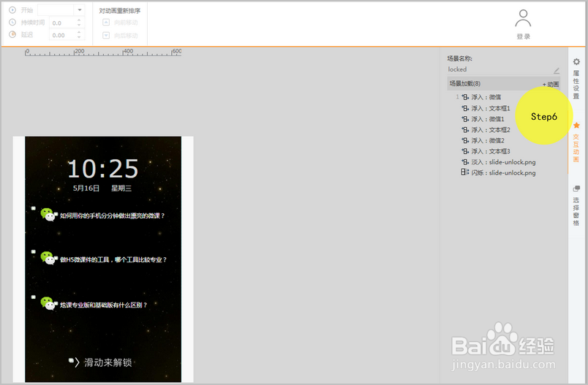The height and width of the screenshot is (385, 588).
Task: Click the pencil edit icon beside locked
Action: 557,70
